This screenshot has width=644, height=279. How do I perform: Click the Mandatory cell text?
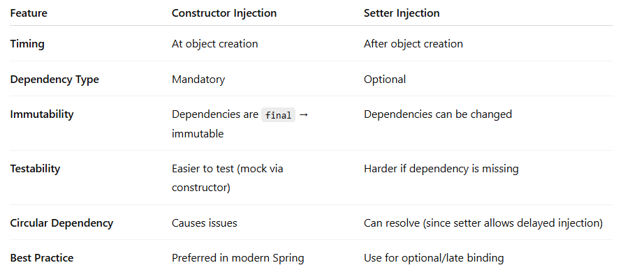point(198,80)
